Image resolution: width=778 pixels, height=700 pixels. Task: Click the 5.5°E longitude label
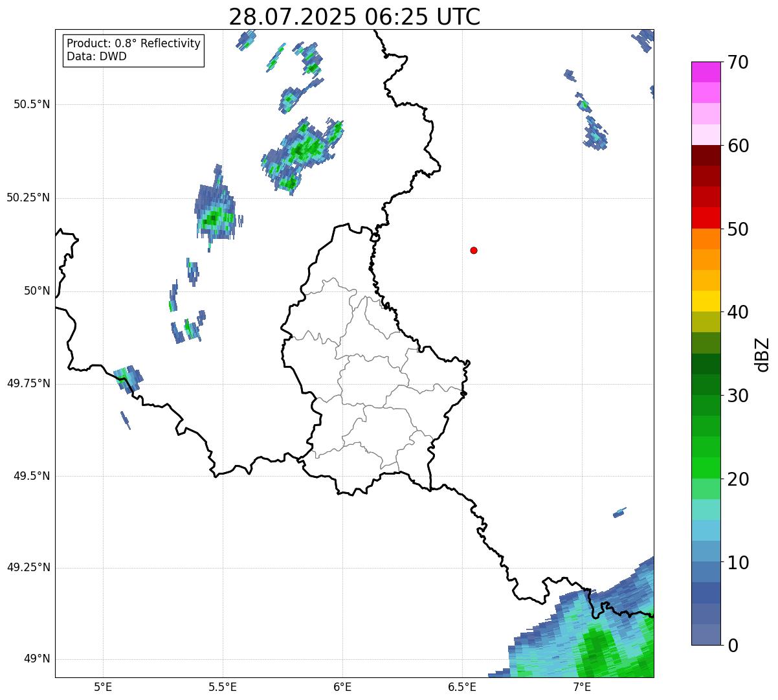[223, 686]
